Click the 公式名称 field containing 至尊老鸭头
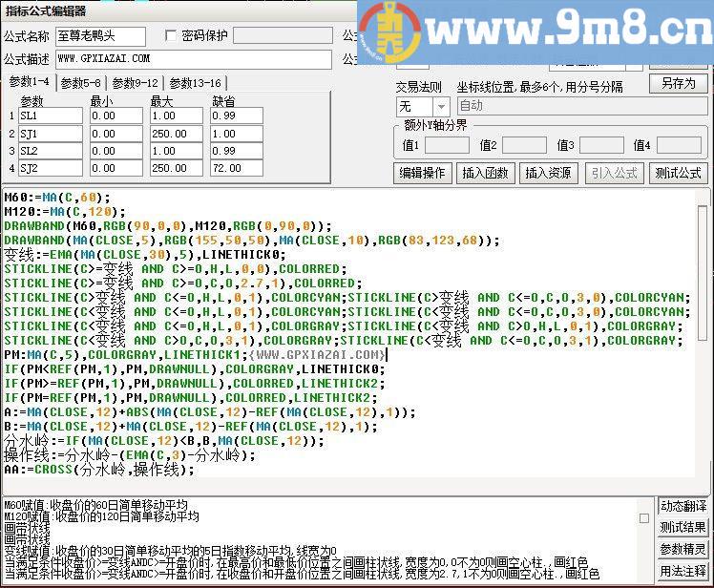Viewport: 714px width, 588px height. [100, 36]
